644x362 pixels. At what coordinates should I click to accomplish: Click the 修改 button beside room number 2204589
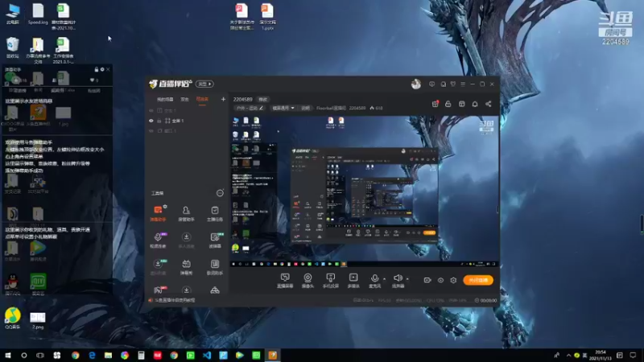tap(262, 99)
